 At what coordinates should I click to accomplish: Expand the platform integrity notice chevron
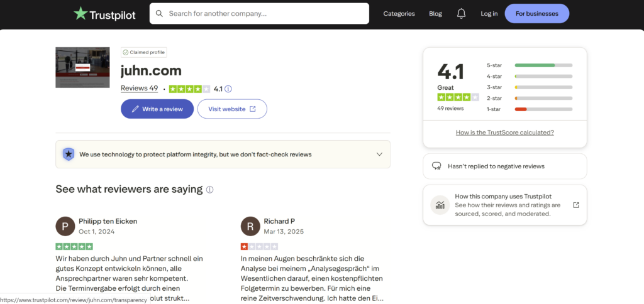click(379, 155)
